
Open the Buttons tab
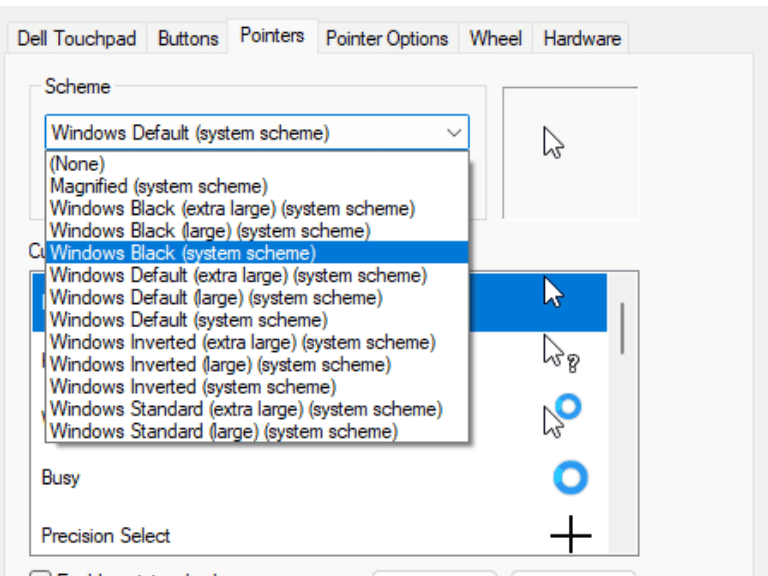point(188,38)
